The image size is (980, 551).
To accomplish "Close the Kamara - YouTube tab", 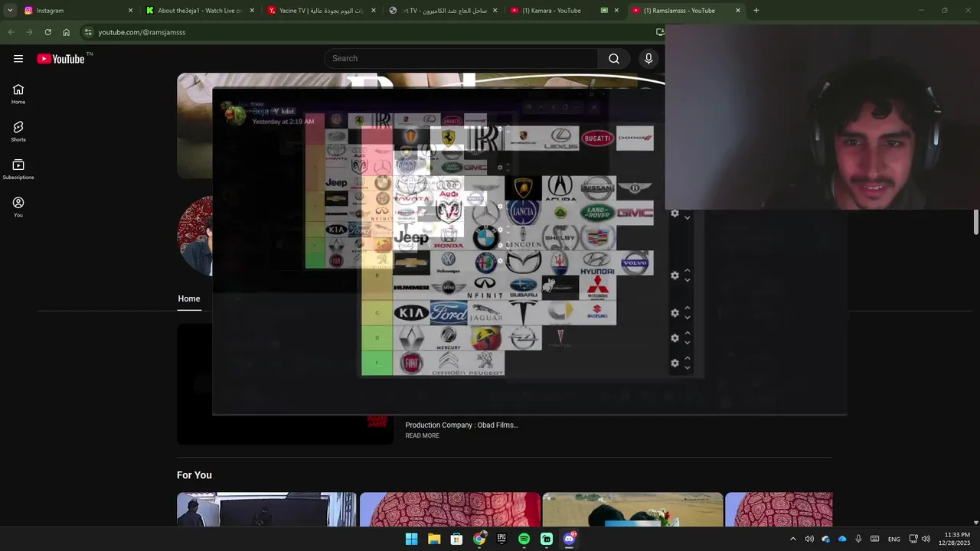I will [x=616, y=11].
